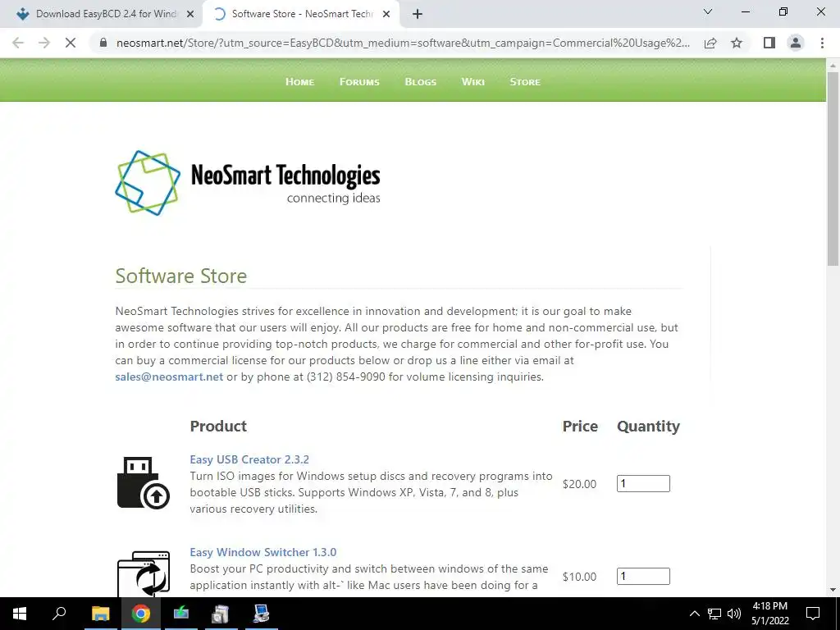Close the Download EasyBCD tab

pyautogui.click(x=190, y=14)
